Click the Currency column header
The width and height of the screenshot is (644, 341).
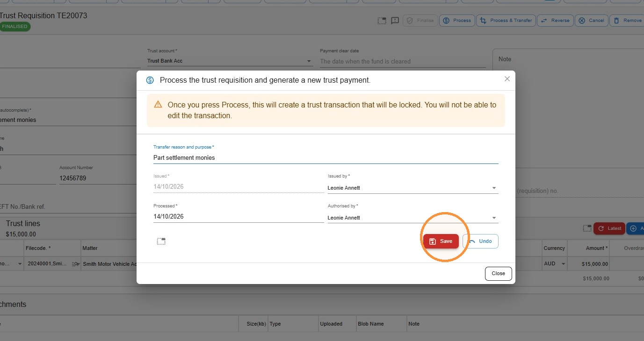pos(554,248)
